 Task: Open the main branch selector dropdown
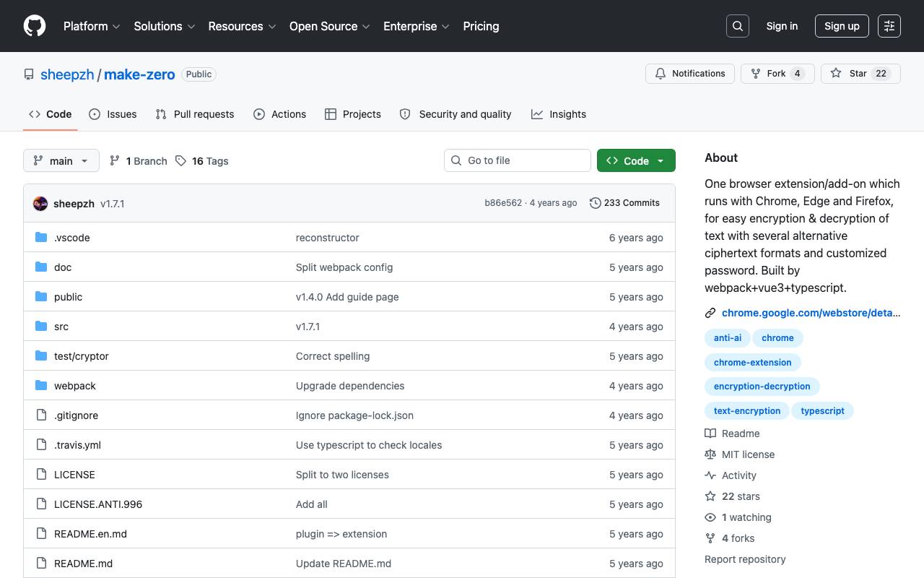pyautogui.click(x=61, y=160)
